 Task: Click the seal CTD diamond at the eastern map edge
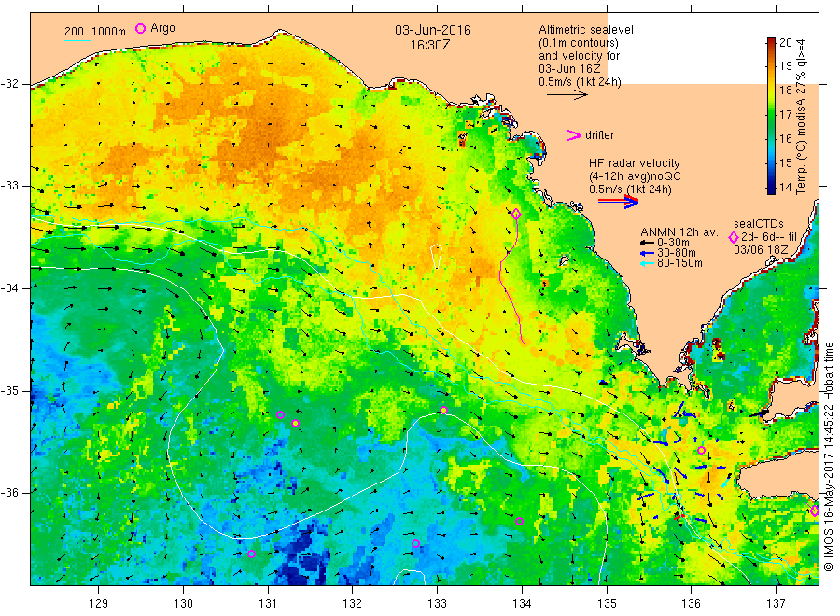click(x=814, y=511)
